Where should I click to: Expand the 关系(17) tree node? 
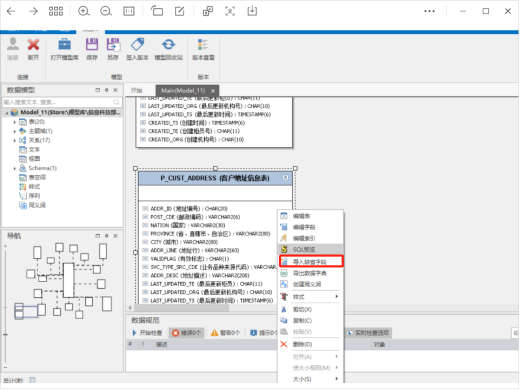(x=15, y=141)
